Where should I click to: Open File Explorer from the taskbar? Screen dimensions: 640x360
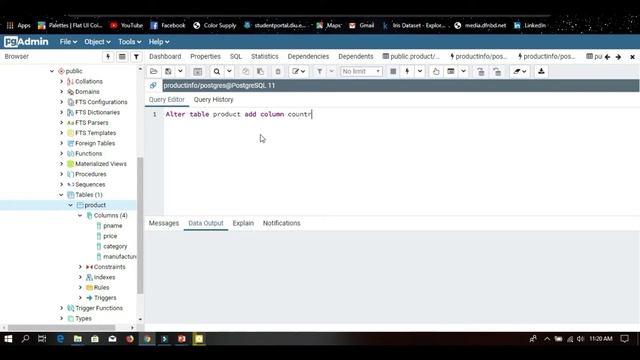(78, 339)
